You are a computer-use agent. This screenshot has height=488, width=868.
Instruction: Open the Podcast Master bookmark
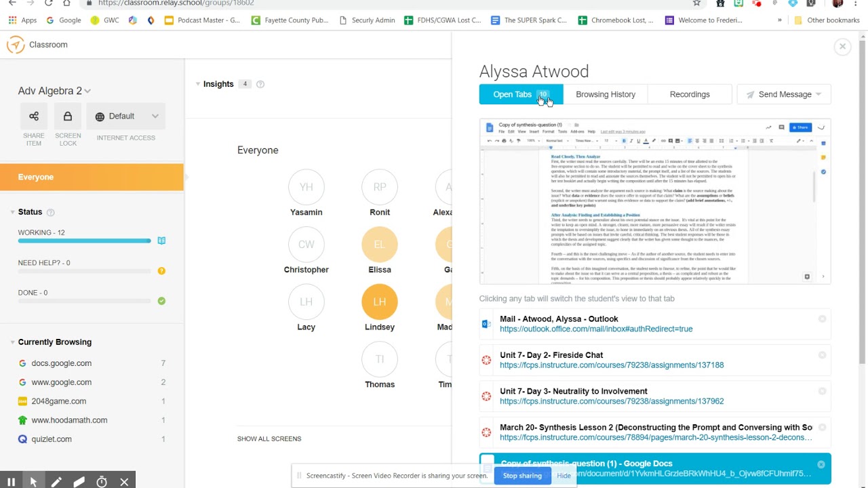tap(202, 20)
